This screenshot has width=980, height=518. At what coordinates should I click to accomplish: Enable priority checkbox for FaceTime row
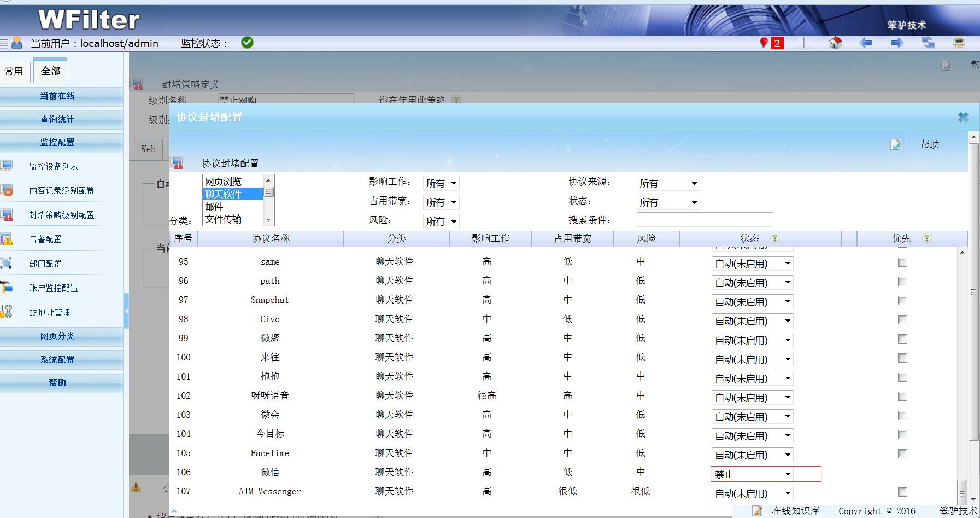click(x=902, y=454)
